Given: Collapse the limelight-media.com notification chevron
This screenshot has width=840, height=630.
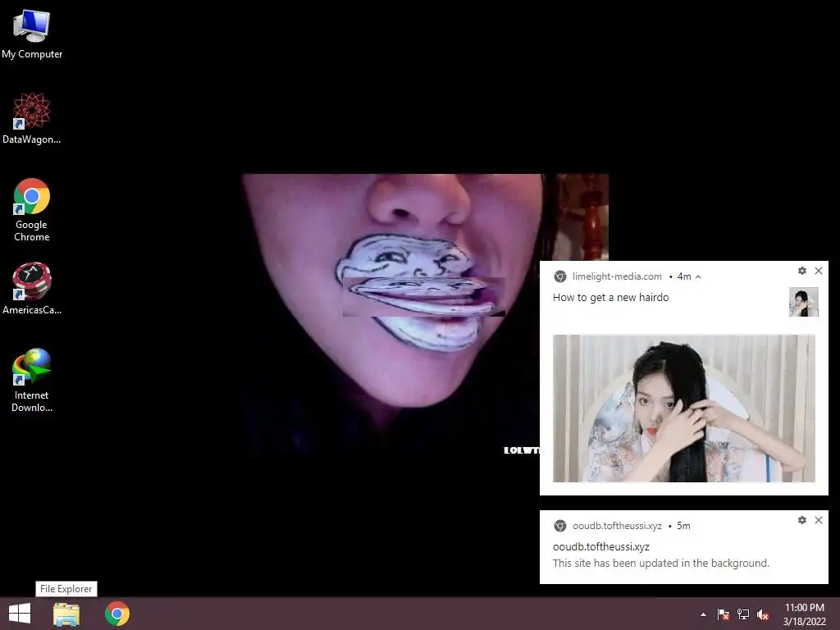Looking at the screenshot, I should click(x=698, y=277).
